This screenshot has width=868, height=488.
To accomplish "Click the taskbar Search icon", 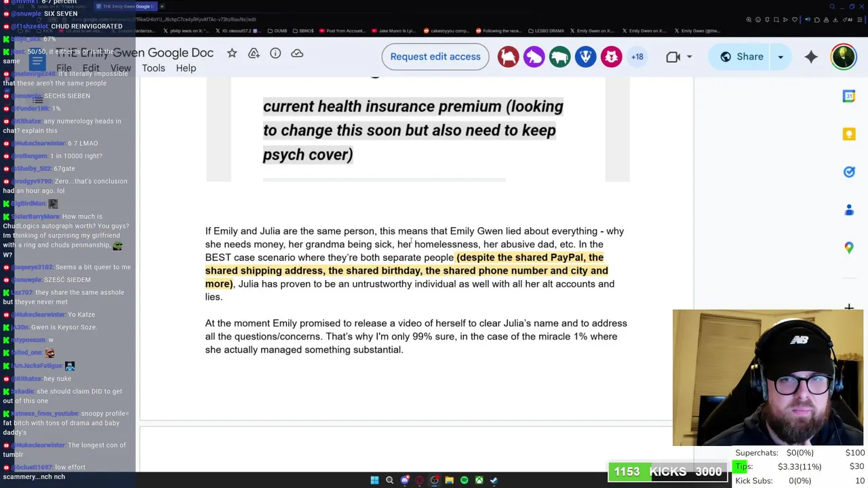I will 389,481.
